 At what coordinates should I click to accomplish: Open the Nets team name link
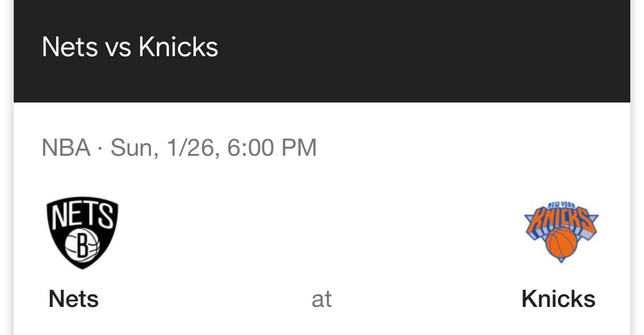(x=73, y=299)
